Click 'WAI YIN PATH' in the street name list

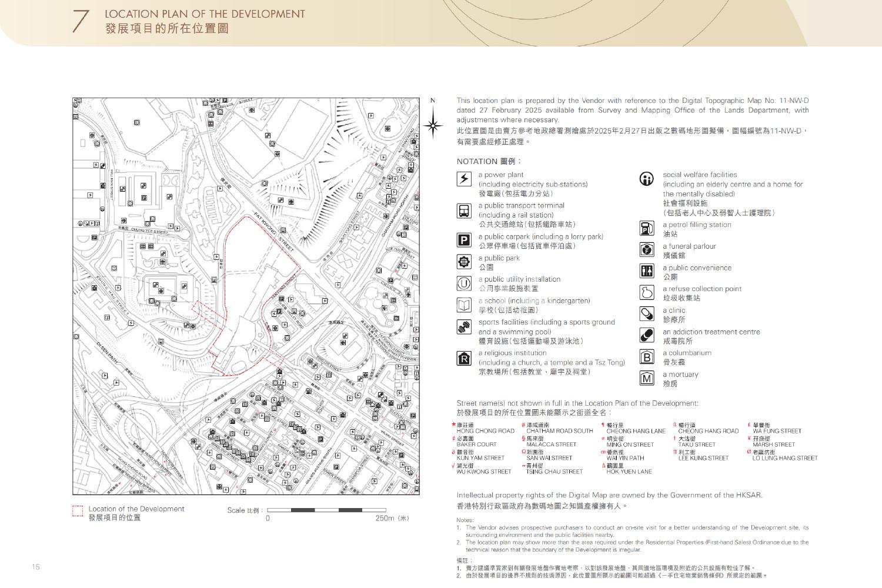point(626,458)
